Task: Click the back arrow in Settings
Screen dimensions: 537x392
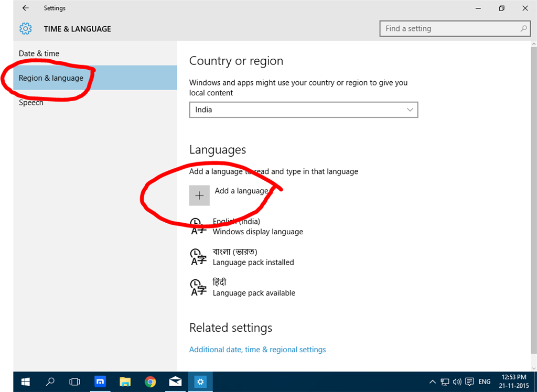Action: click(x=25, y=8)
